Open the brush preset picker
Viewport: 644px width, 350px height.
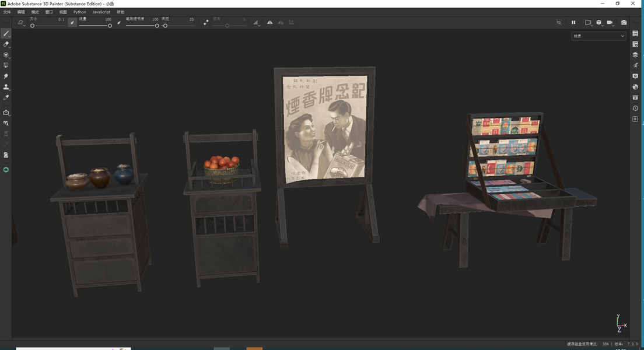coord(20,23)
